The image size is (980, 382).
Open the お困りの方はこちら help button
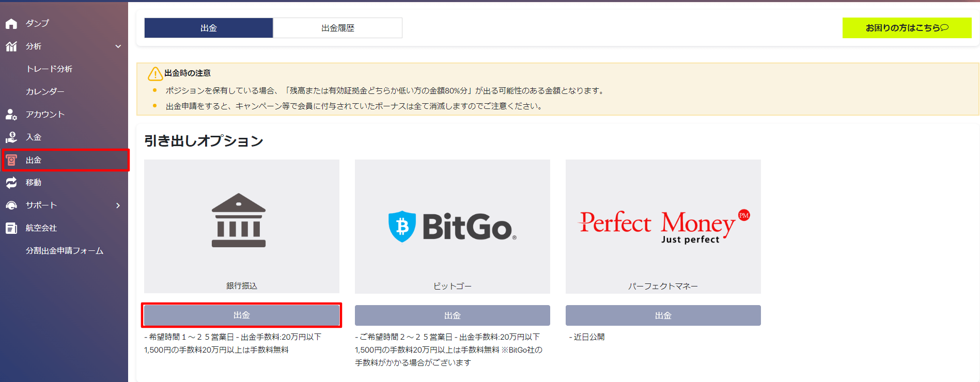(907, 28)
